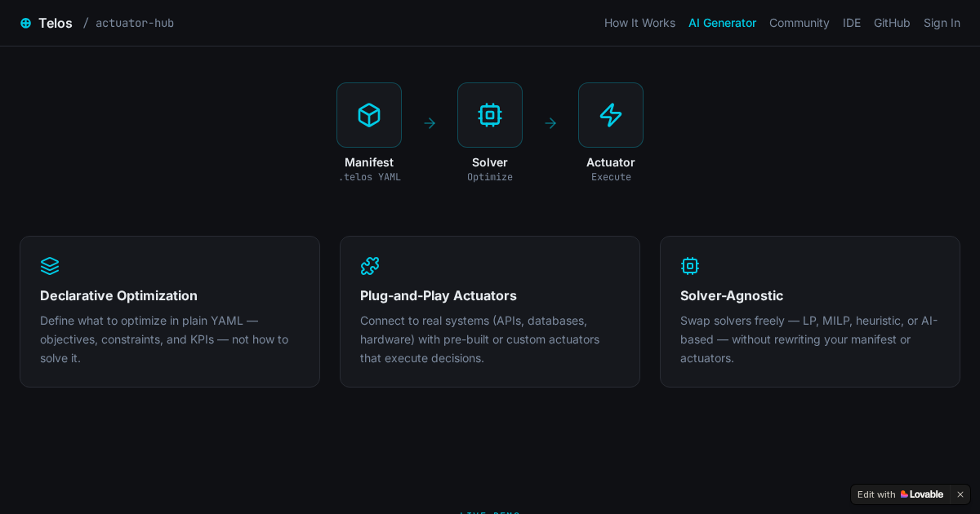The height and width of the screenshot is (514, 980).
Task: Click the ".telos YAML" caption
Action: pos(369,177)
